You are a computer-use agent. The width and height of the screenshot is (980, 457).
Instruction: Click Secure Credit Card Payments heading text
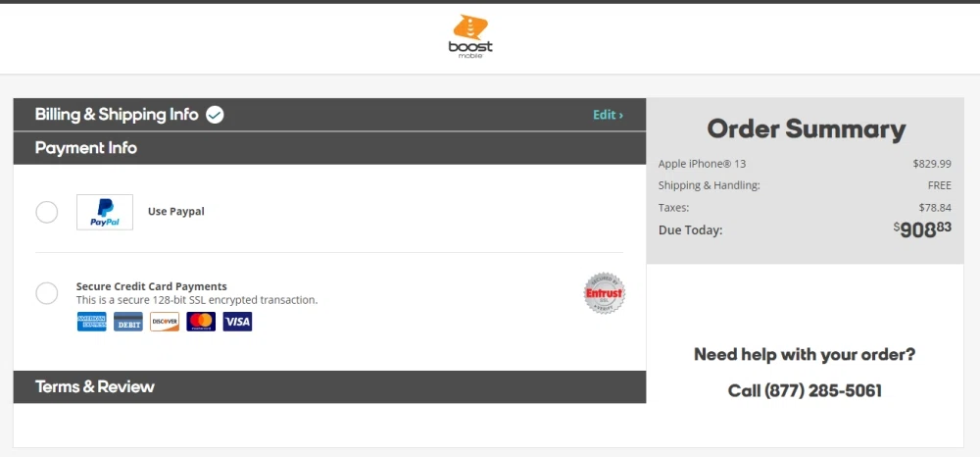coord(151,286)
